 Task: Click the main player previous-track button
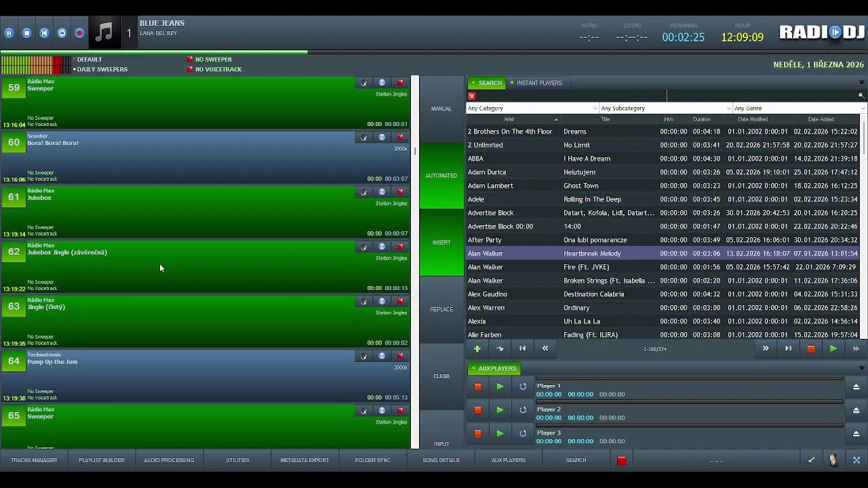coord(44,33)
